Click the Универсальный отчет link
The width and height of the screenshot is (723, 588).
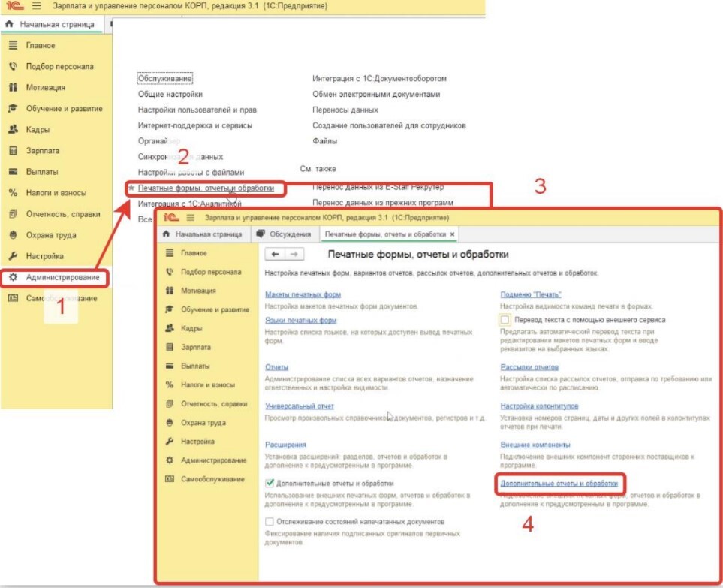(300, 406)
